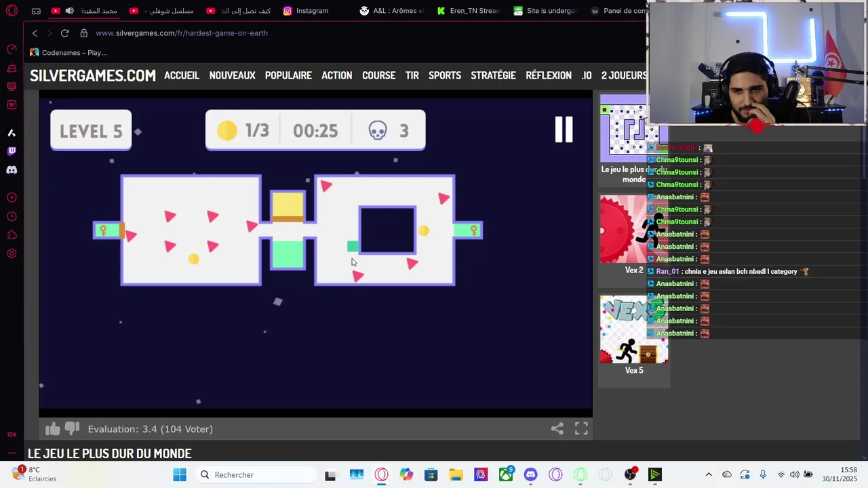
Task: Open the Vex 5 game thumbnail
Action: point(633,329)
